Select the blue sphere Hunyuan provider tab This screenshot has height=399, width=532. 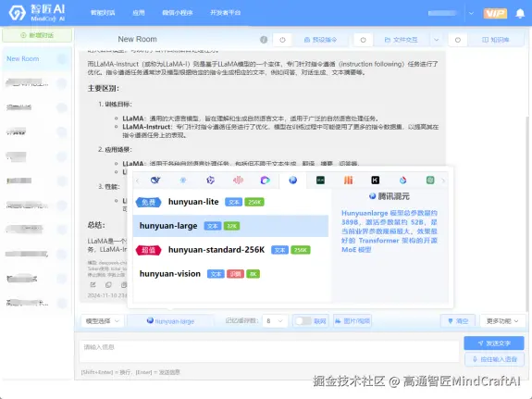(292, 180)
